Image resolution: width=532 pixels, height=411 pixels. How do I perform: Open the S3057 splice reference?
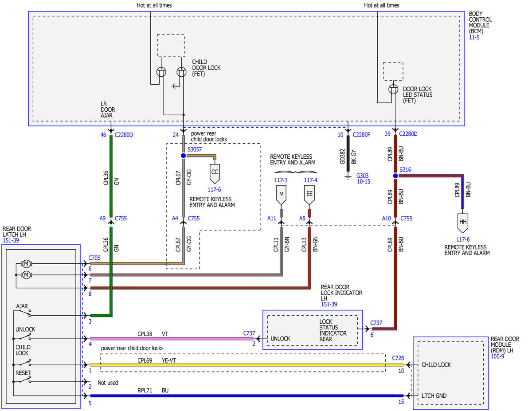(x=194, y=150)
